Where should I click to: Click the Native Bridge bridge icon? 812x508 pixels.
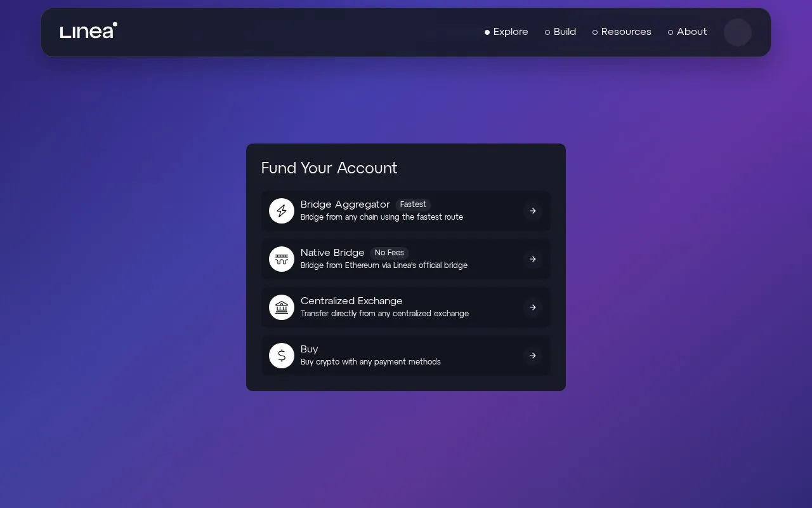click(x=282, y=259)
